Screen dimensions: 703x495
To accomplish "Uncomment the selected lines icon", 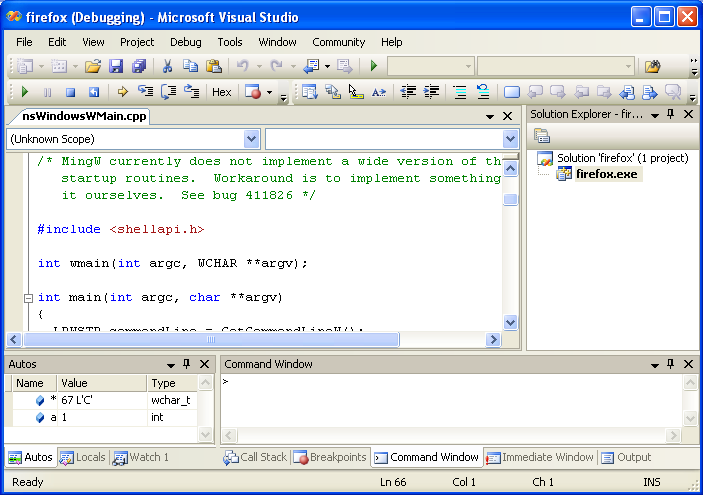I will pyautogui.click(x=483, y=92).
